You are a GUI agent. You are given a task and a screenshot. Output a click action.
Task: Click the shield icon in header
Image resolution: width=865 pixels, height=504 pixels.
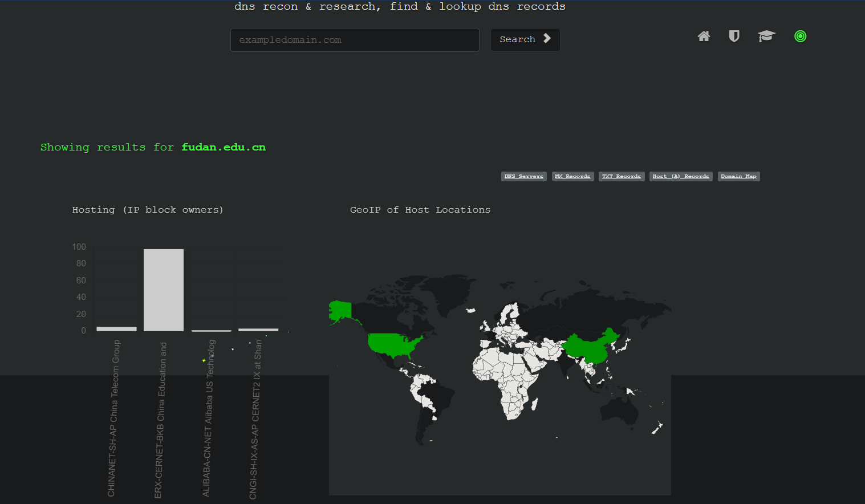[734, 36]
